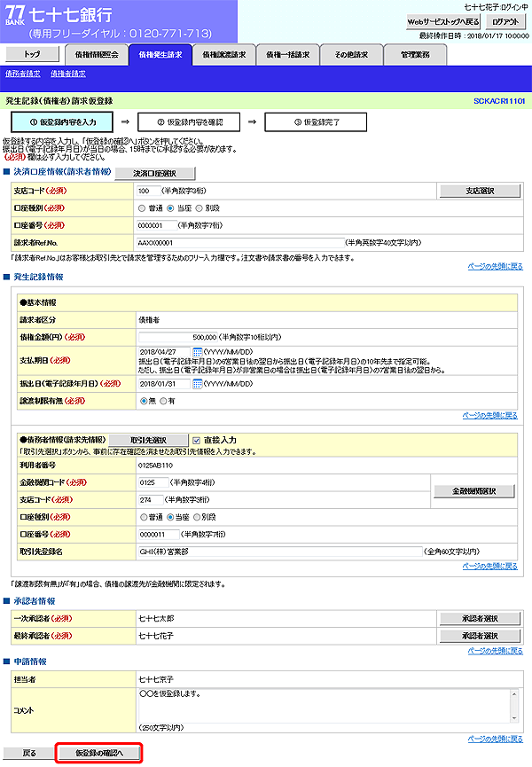Click ページの先頭に戻る below 承認者情報
The height and width of the screenshot is (767, 532).
(x=496, y=651)
